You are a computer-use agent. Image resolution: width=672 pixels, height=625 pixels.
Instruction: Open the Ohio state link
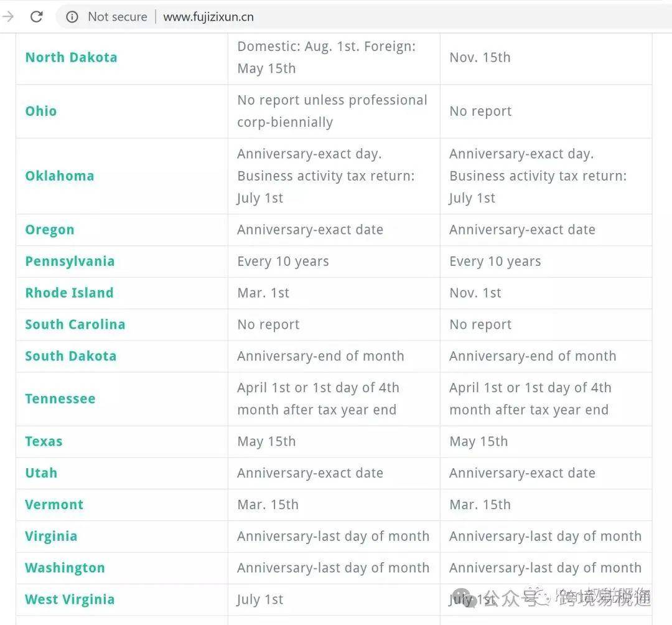point(41,111)
